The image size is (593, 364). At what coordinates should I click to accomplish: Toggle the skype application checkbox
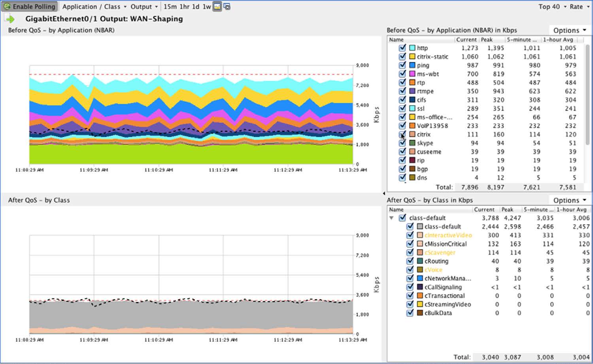[x=402, y=143]
